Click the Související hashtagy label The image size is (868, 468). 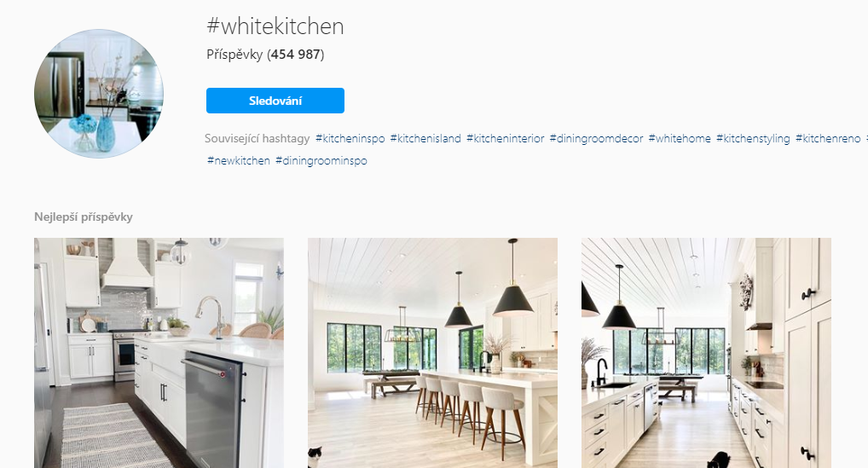pyautogui.click(x=257, y=139)
